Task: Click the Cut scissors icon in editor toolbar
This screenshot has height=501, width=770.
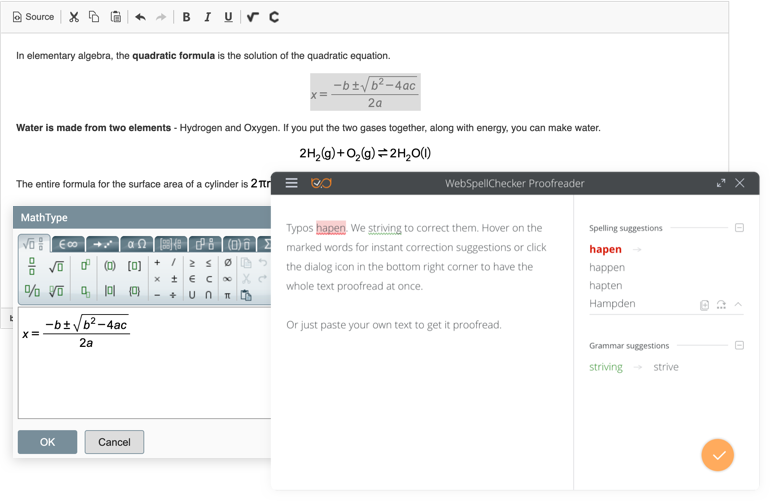Action: [74, 17]
